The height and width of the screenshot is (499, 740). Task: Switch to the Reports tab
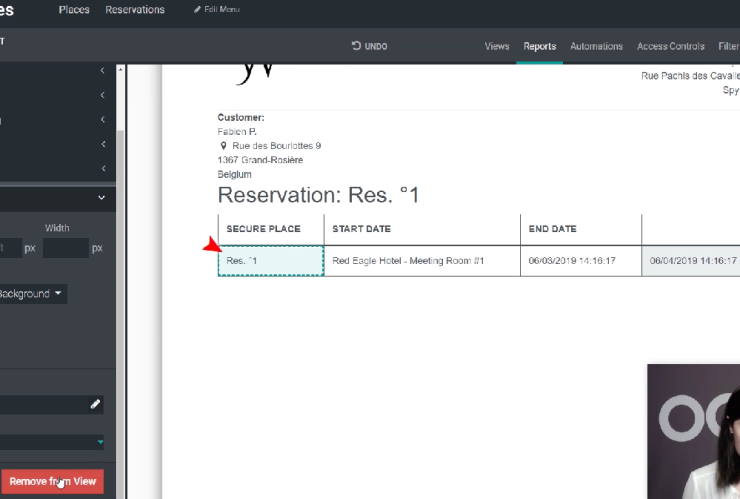coord(539,46)
